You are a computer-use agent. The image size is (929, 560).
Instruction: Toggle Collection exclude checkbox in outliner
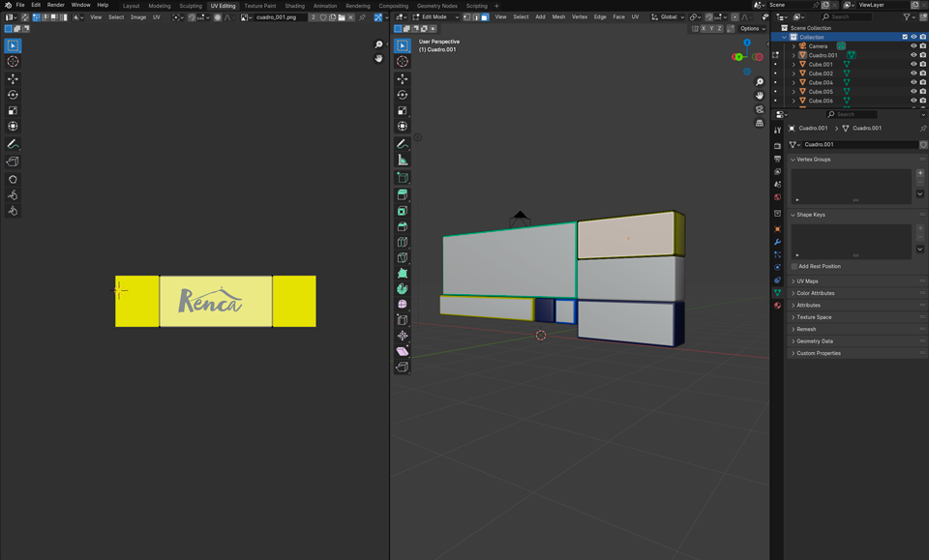click(x=905, y=37)
